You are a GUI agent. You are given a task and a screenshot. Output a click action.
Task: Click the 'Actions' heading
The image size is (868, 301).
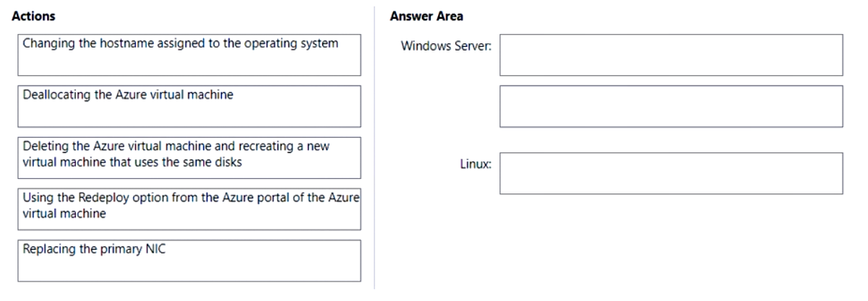pyautogui.click(x=34, y=15)
